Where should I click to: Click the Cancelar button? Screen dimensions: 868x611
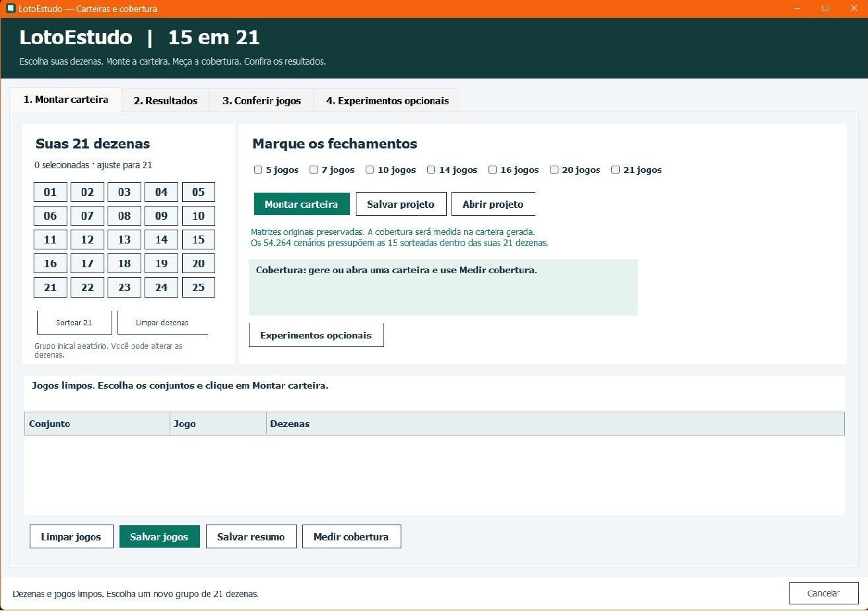coord(824,593)
